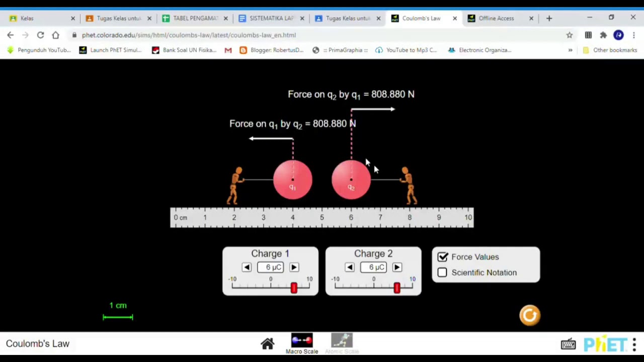Switch to the TABEL PENGAMAT tab
This screenshot has width=644, height=362.
[195, 18]
